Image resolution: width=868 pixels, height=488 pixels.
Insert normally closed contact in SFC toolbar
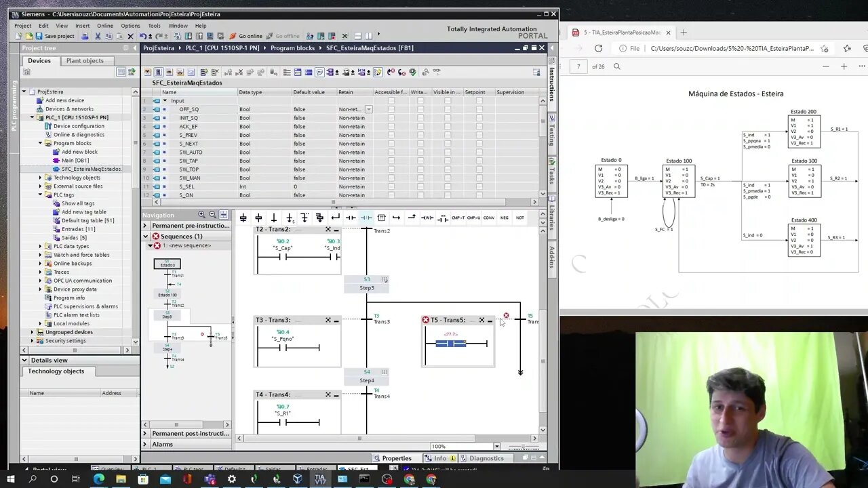[366, 218]
